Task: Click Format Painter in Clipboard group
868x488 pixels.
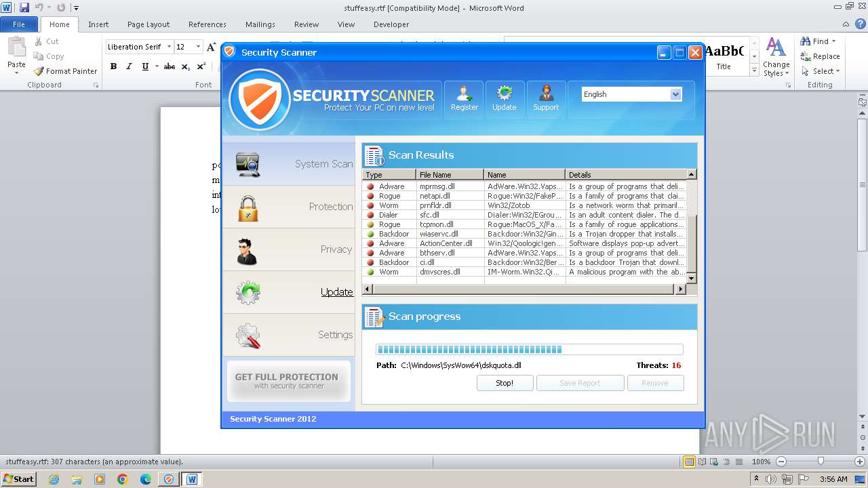Action: pyautogui.click(x=66, y=71)
